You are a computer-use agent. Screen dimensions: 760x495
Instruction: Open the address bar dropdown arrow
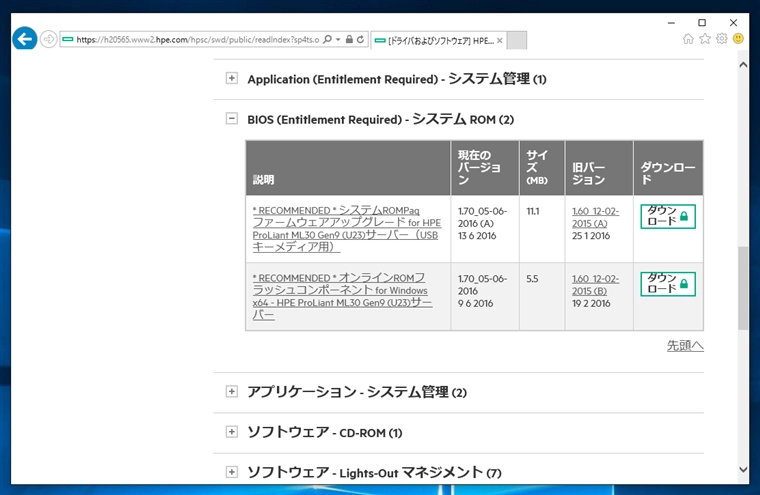coord(338,39)
